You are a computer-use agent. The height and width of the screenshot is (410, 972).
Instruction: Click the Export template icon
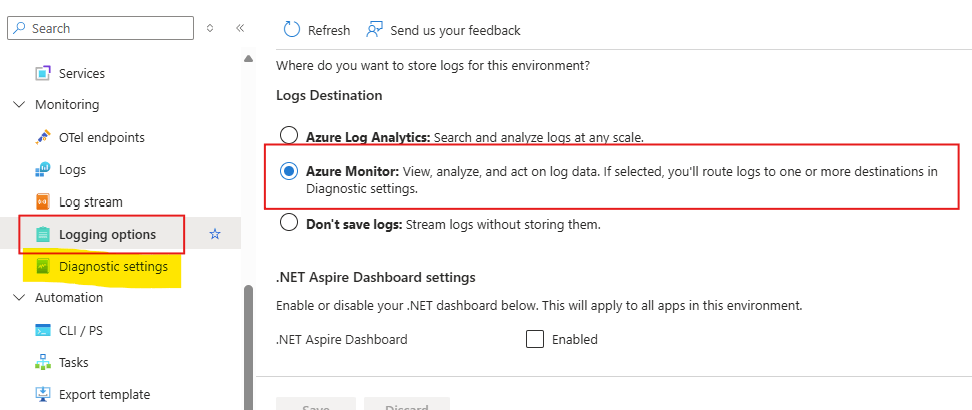pyautogui.click(x=43, y=394)
